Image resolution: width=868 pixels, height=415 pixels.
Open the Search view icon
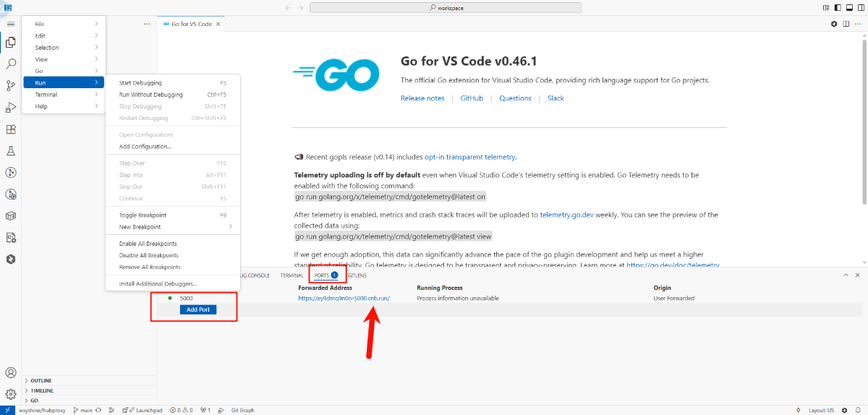point(11,64)
